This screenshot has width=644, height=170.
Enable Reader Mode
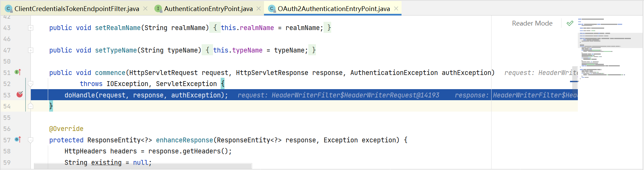(x=532, y=23)
